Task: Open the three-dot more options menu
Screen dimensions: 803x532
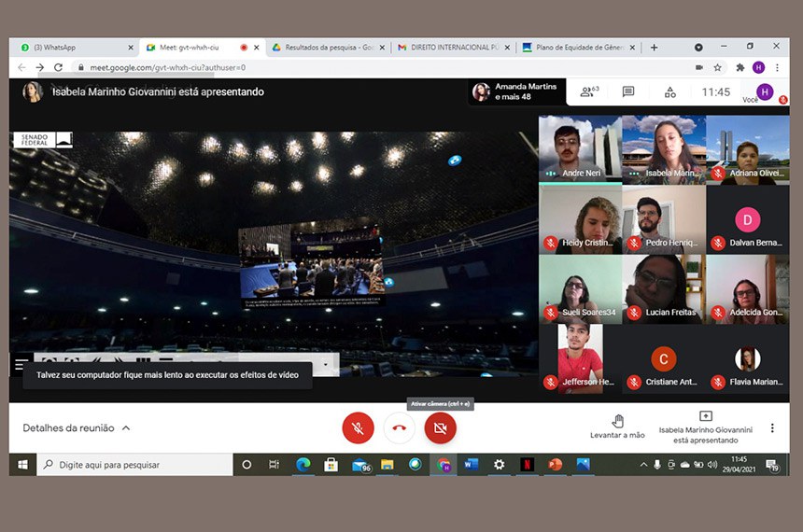Action: pos(772,427)
